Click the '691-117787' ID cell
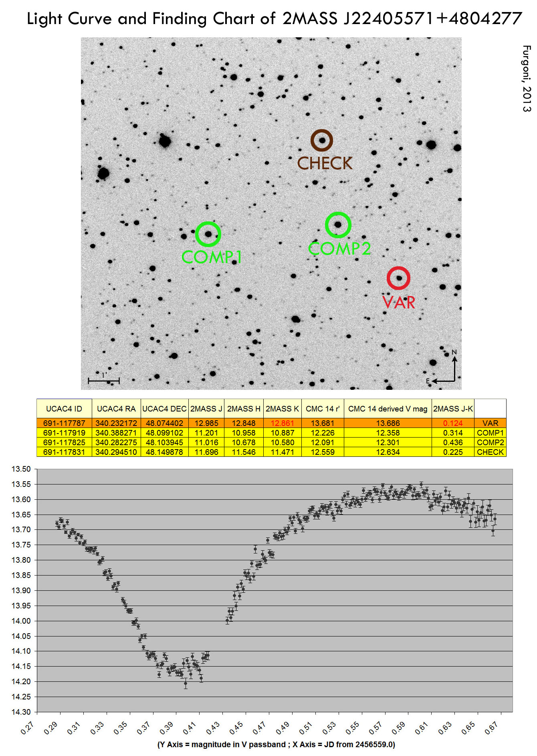Viewport: 537px width, 756px height. coord(64,423)
